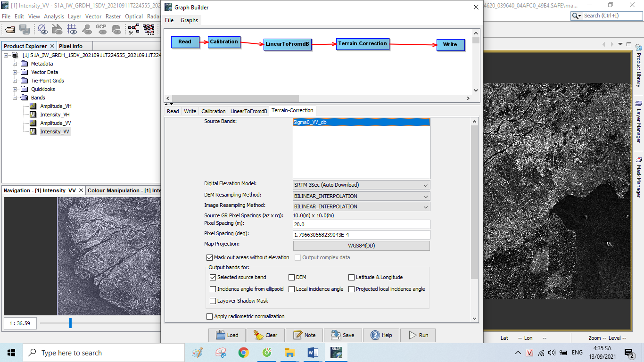Click the Pixel Spacing (m) field
This screenshot has width=644, height=362.
(x=362, y=224)
